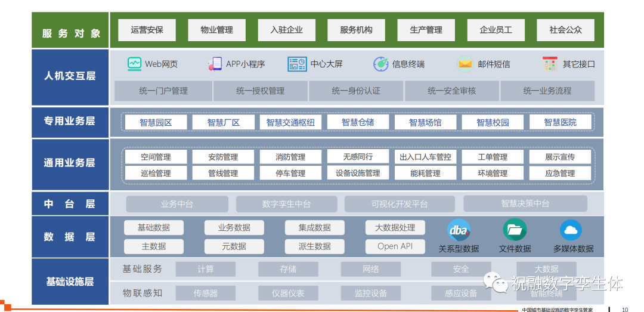Click the dba relational database icon
The height and width of the screenshot is (312, 644).
click(459, 230)
